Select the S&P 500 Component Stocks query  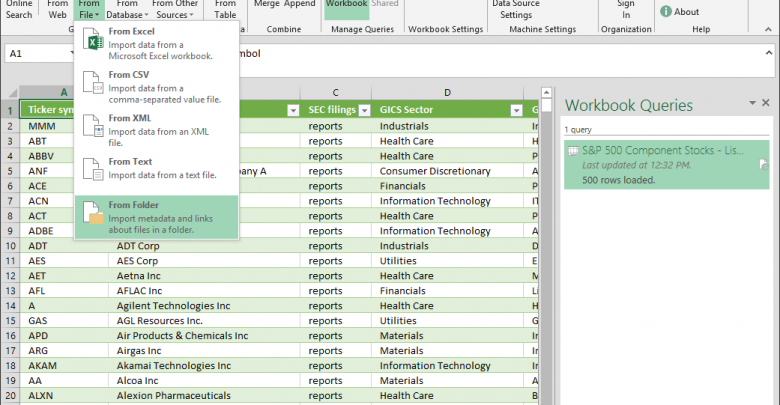pos(667,165)
